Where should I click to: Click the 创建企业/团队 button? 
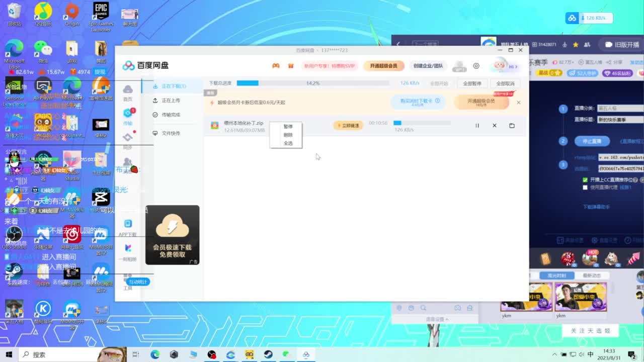pyautogui.click(x=428, y=66)
